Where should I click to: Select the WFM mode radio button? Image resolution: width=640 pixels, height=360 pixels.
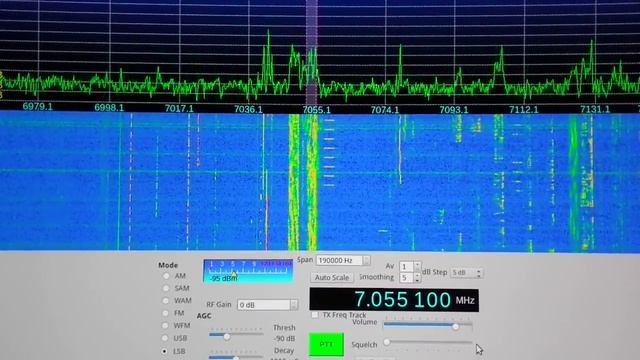[165, 326]
